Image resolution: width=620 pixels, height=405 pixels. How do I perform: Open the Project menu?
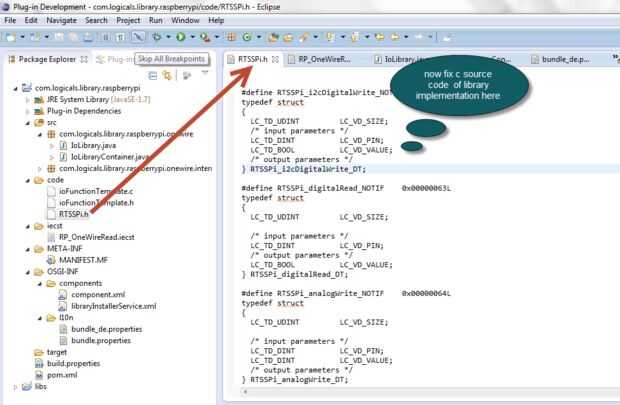coord(128,20)
